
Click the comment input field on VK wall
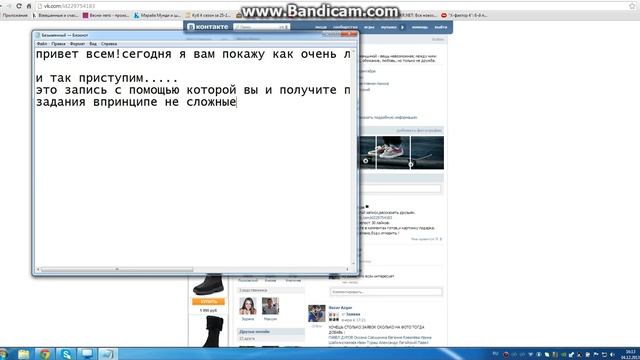[386, 292]
